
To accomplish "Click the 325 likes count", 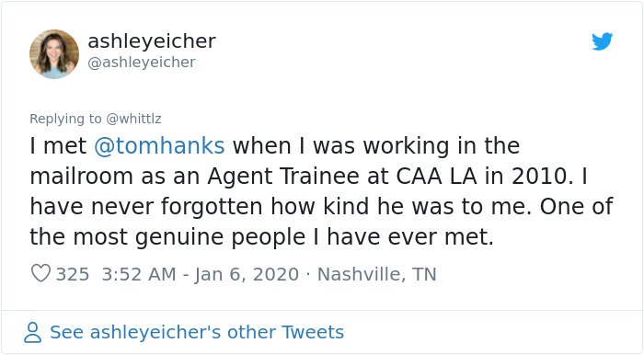I will coord(73,274).
